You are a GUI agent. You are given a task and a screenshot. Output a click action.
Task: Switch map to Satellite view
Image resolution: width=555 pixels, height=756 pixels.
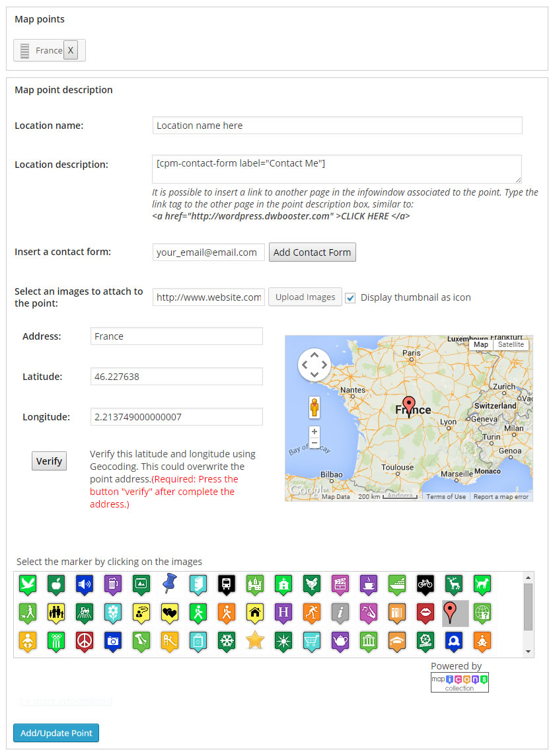[511, 344]
